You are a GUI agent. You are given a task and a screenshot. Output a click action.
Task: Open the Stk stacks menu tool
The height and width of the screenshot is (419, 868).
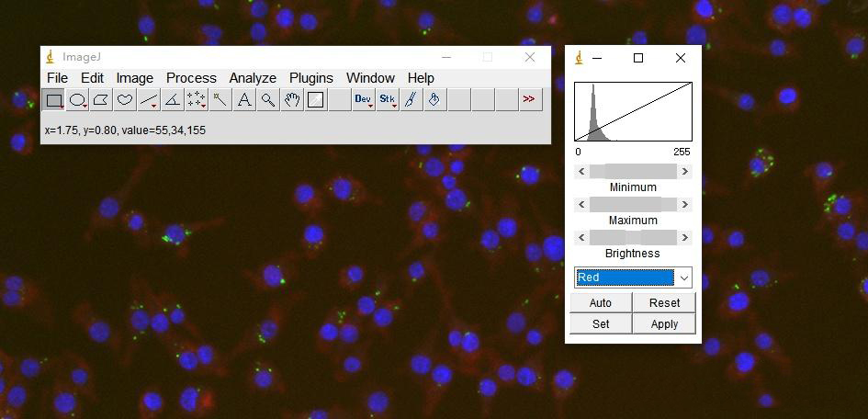pyautogui.click(x=388, y=100)
